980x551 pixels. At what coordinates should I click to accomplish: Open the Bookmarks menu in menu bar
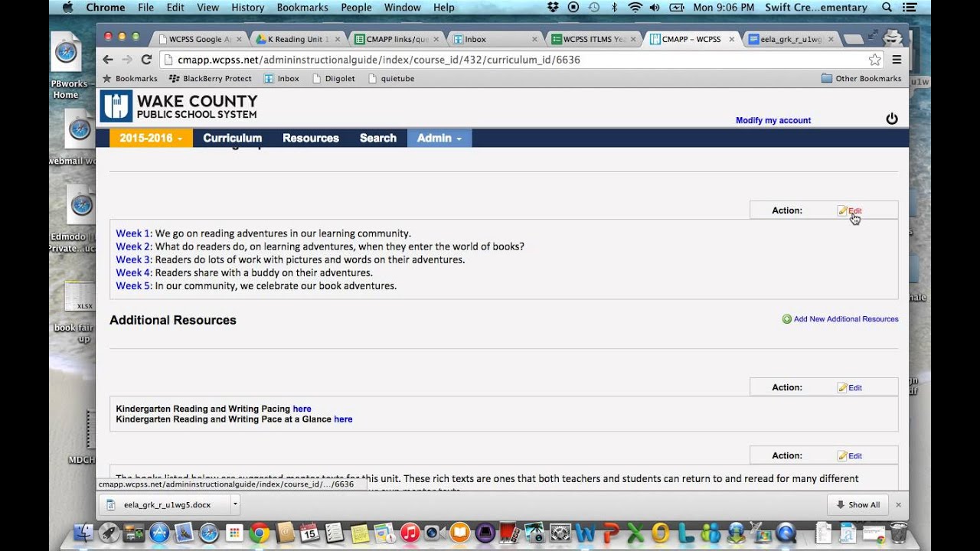coord(302,8)
